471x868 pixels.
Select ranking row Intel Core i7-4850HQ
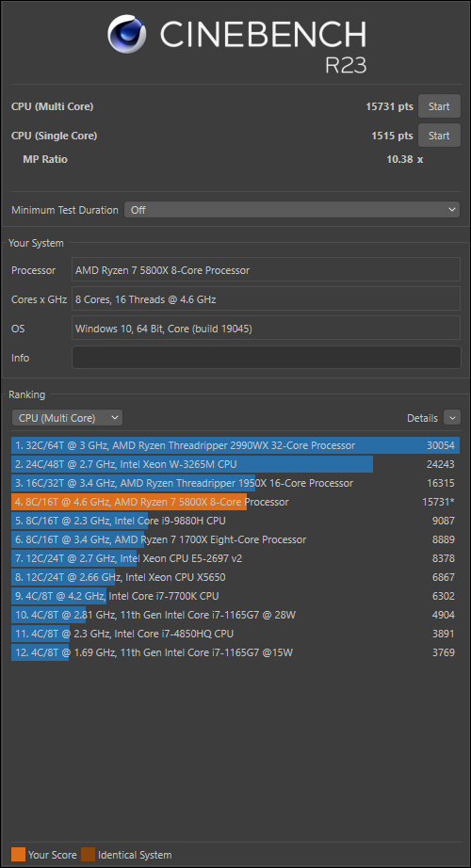[x=235, y=634]
